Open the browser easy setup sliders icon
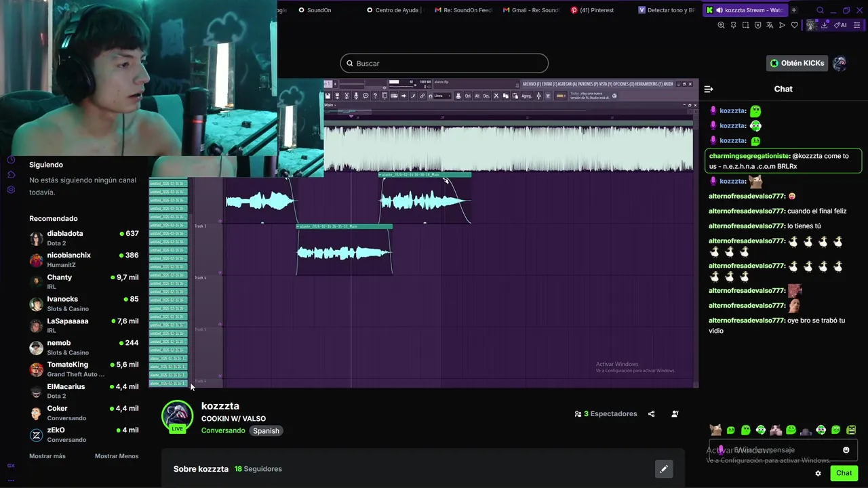 tap(857, 25)
